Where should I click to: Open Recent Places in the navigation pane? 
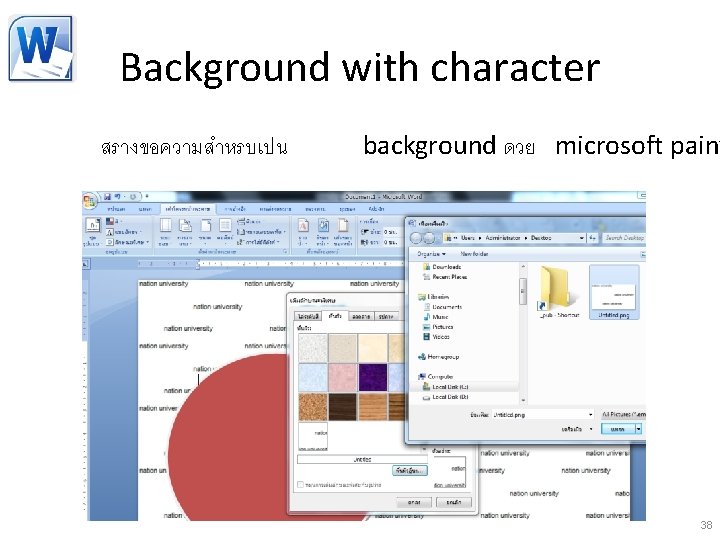445,277
